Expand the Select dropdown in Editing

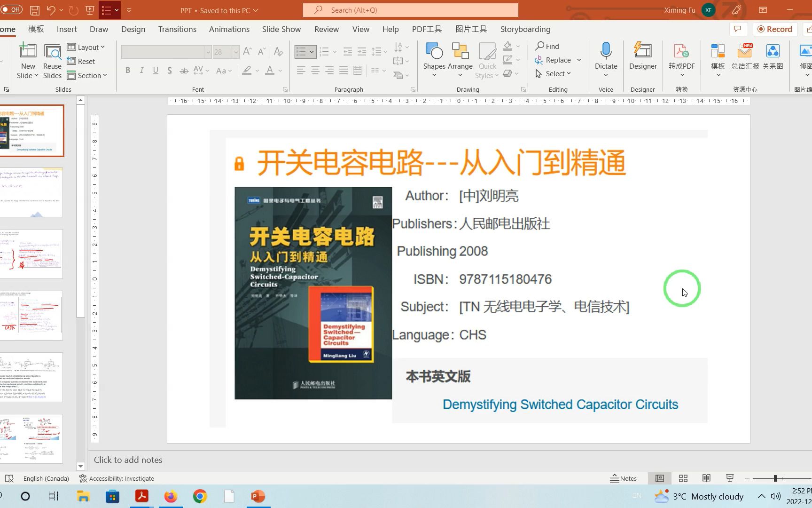click(x=553, y=73)
